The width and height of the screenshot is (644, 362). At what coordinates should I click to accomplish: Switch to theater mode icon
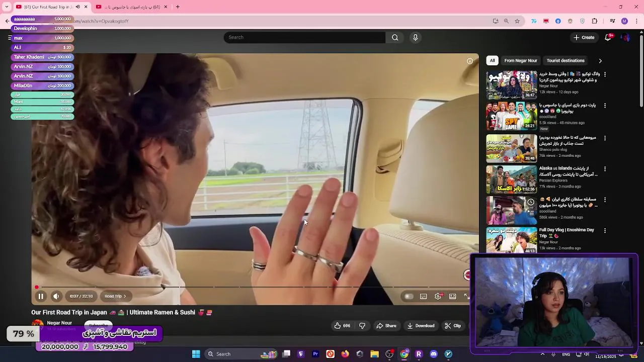[453, 296]
